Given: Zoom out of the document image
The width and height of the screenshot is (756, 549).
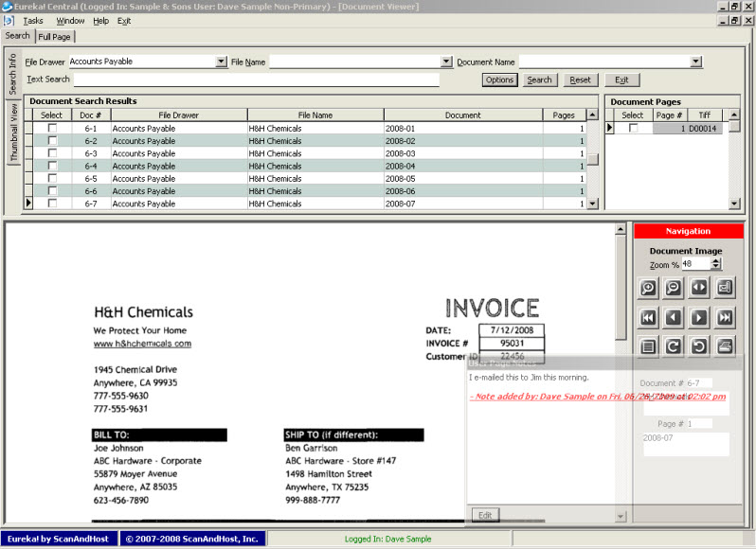Looking at the screenshot, I should 674,288.
